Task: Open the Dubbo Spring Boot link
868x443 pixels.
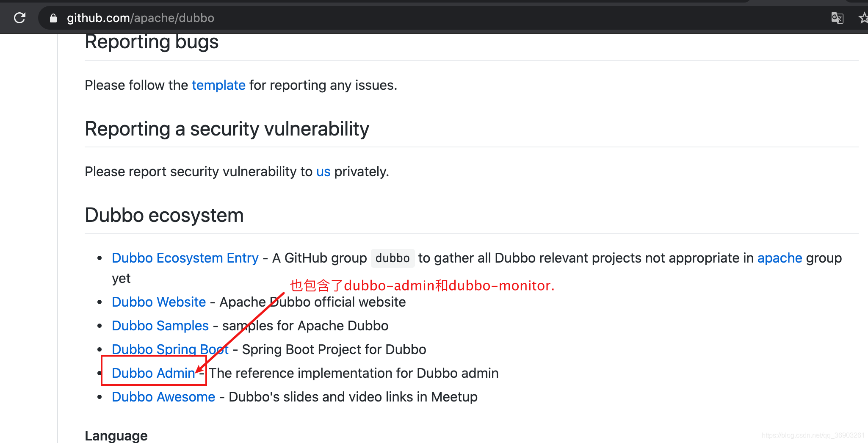Action: coord(170,349)
